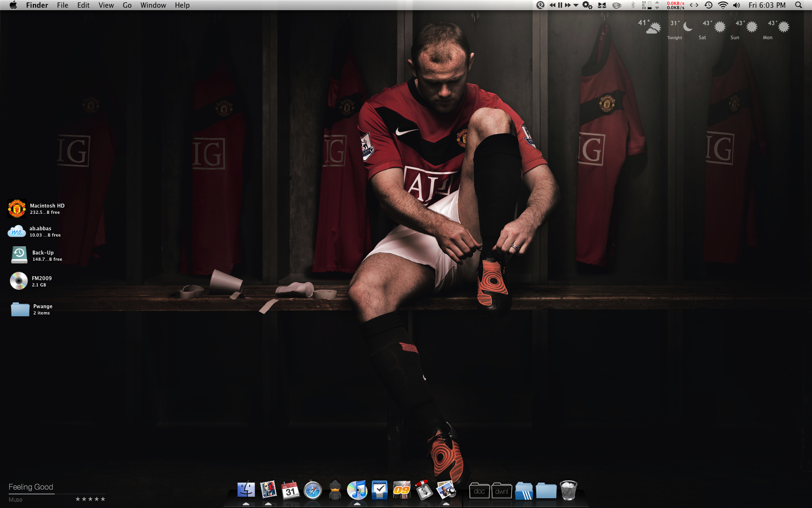The width and height of the screenshot is (812, 508).
Task: Click the Tonight forecast moon icon
Action: (x=688, y=26)
